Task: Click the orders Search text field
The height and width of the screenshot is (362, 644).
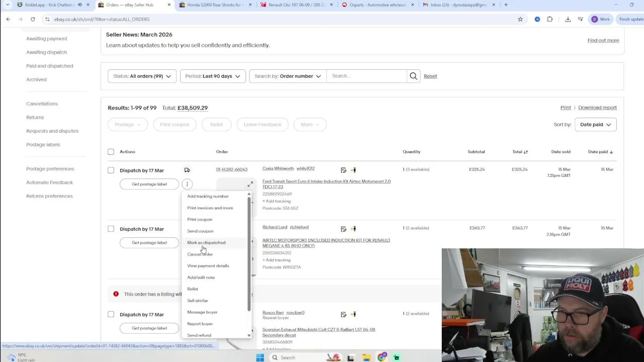Action: point(367,76)
